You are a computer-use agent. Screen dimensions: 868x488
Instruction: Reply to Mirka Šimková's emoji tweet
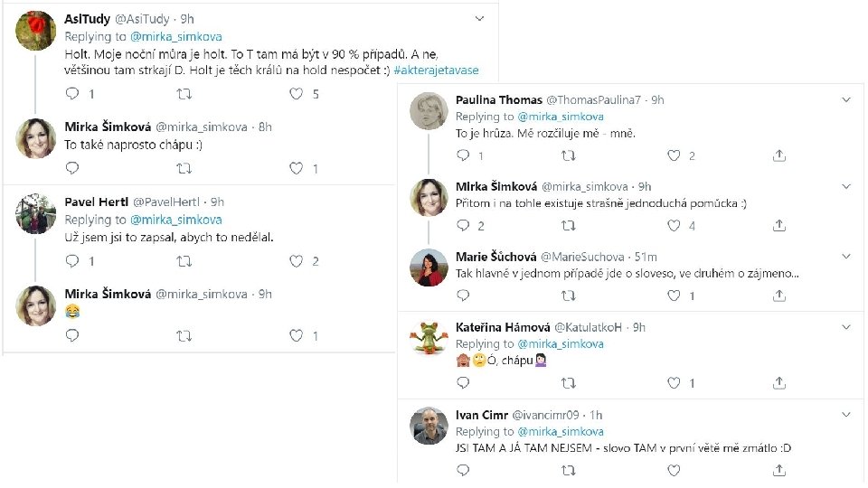73,335
